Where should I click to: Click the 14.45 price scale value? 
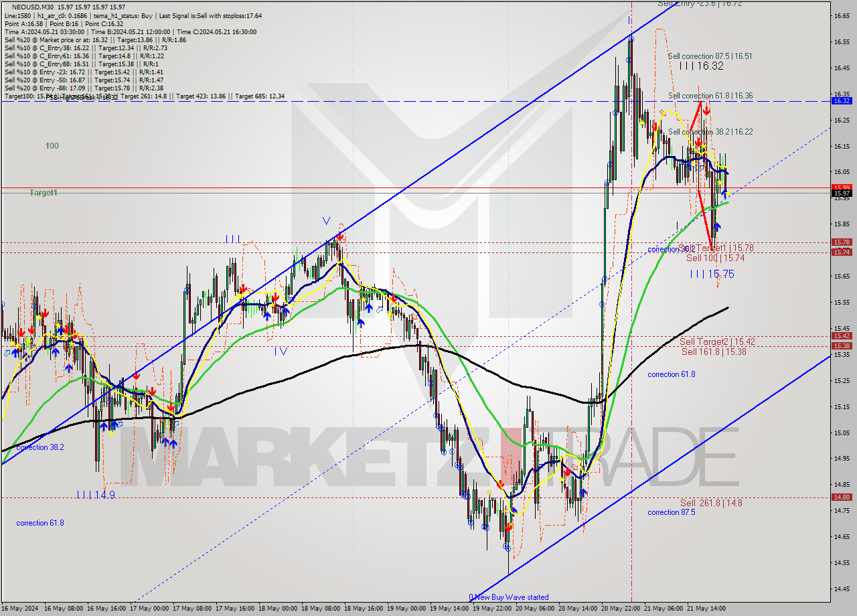[x=842, y=589]
